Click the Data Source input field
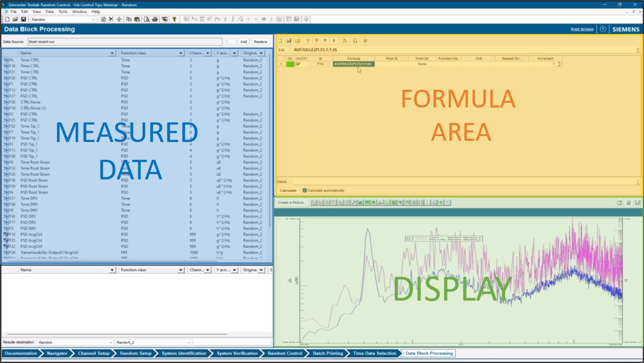 (x=125, y=42)
